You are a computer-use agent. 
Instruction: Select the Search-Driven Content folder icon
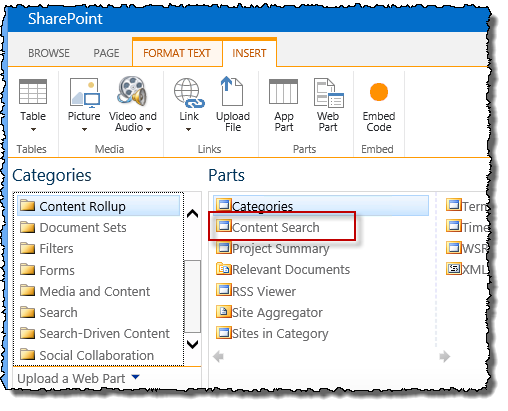tap(27, 333)
